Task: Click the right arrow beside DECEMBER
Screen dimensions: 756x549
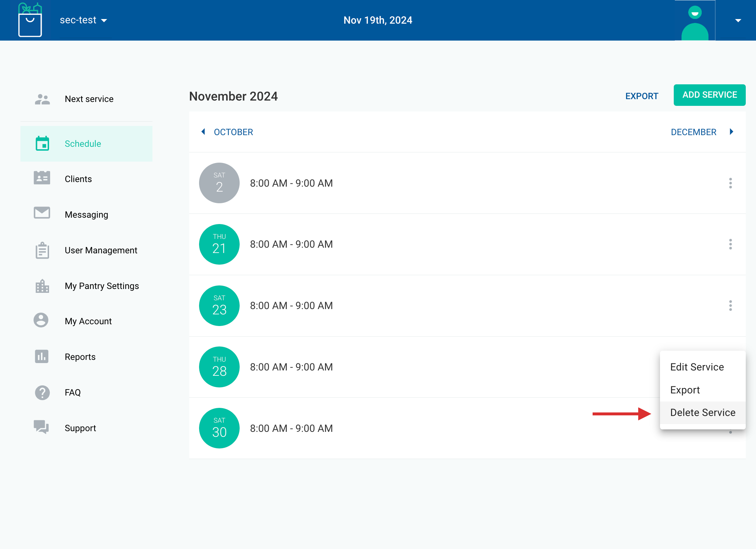Action: (x=732, y=132)
